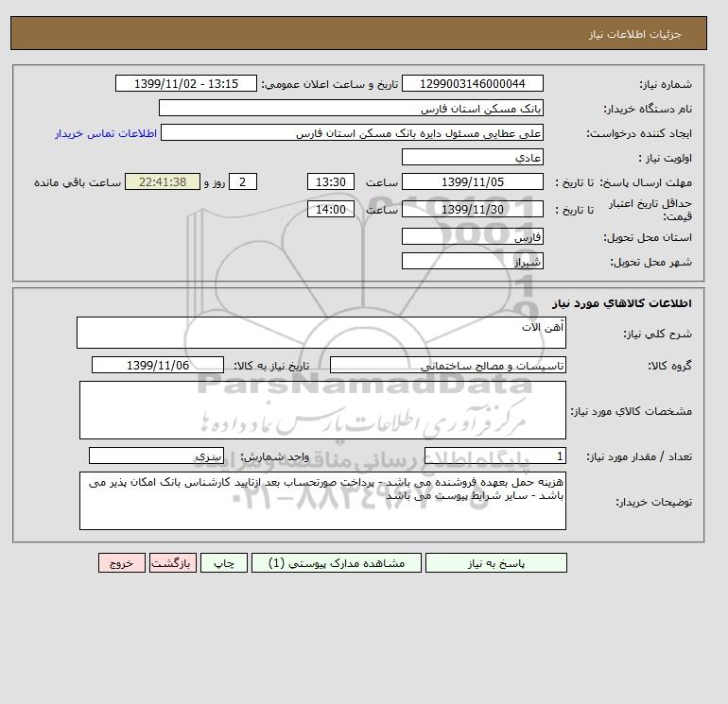Click the خروج exit button
728x704 pixels.
[x=122, y=562]
